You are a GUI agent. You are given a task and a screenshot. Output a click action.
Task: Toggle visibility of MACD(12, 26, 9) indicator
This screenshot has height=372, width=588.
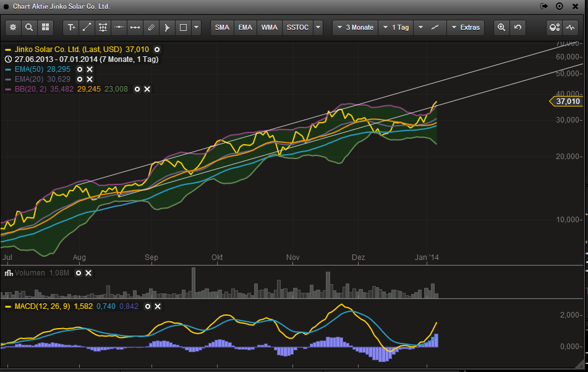[147, 306]
